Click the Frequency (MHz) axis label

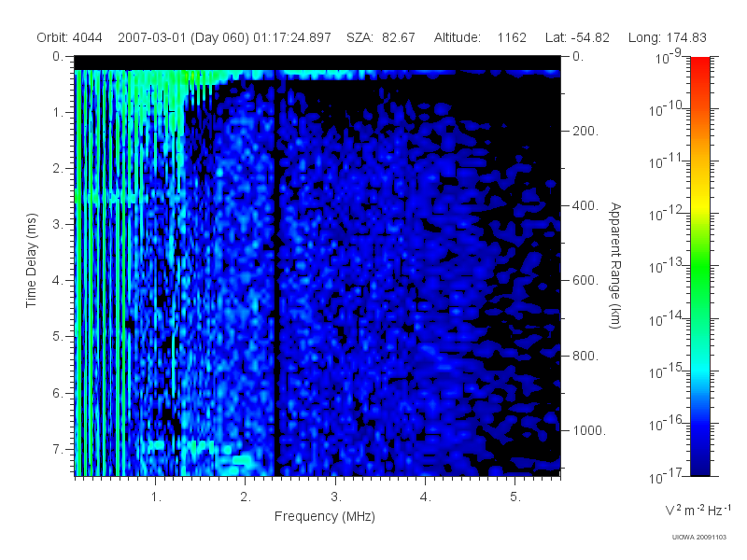(x=324, y=517)
